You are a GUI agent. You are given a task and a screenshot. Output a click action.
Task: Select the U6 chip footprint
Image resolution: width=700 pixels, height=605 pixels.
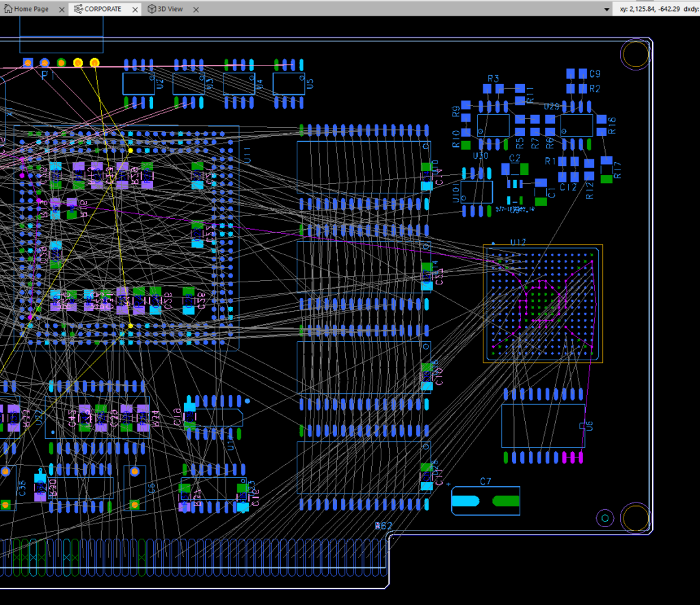(x=543, y=425)
